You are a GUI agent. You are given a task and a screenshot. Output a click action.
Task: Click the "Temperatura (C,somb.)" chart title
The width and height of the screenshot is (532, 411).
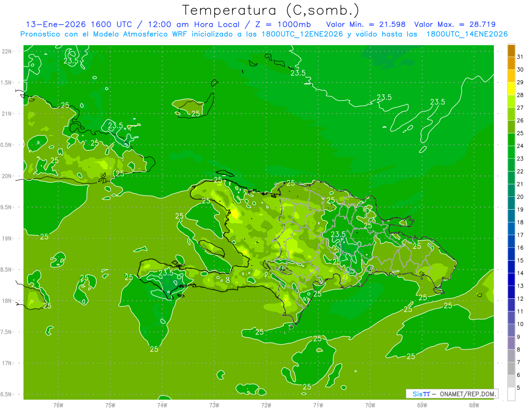(271, 10)
